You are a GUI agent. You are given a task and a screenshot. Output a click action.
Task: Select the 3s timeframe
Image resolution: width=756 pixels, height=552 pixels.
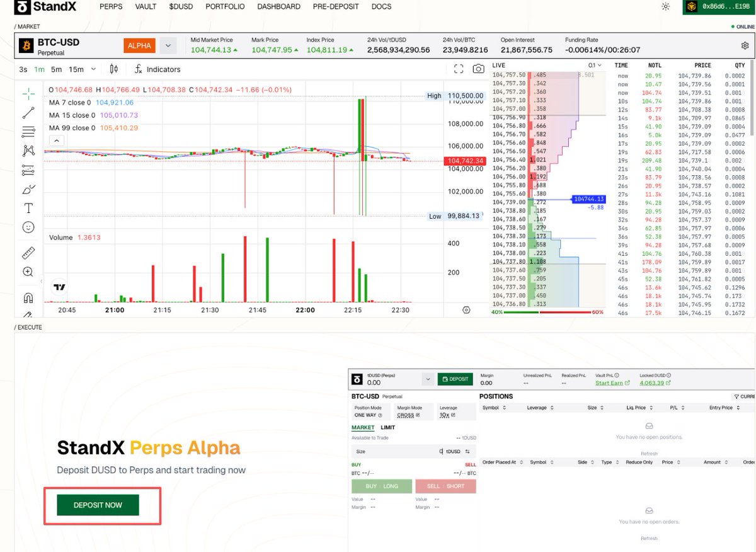[x=23, y=69]
